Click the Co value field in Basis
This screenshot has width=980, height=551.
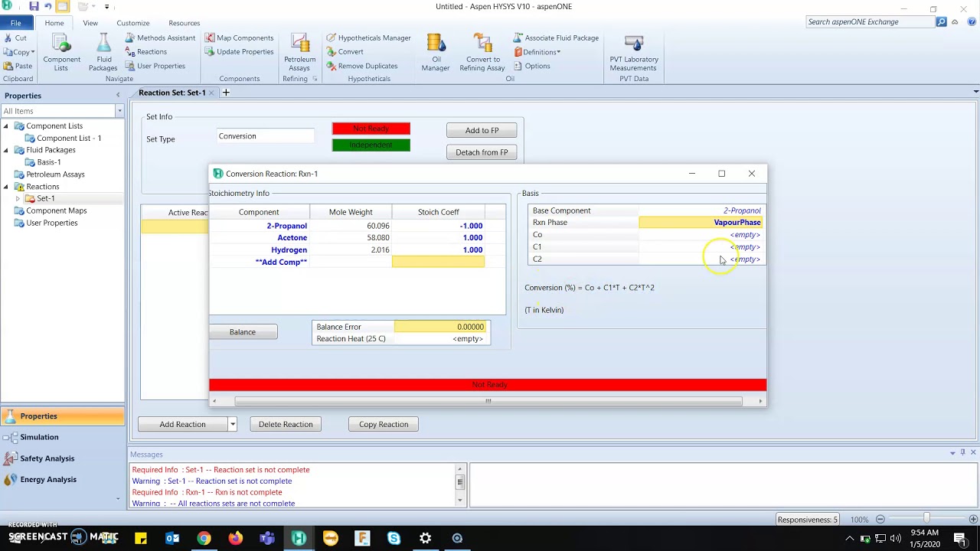pyautogui.click(x=701, y=235)
